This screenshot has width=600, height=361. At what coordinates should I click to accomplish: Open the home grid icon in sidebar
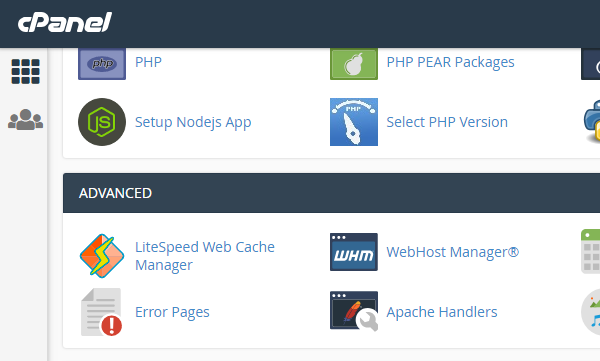point(26,72)
